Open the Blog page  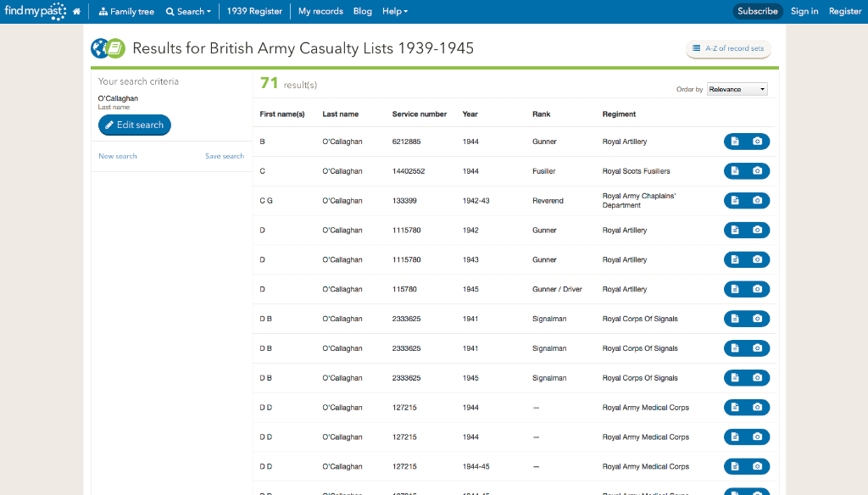tap(362, 12)
